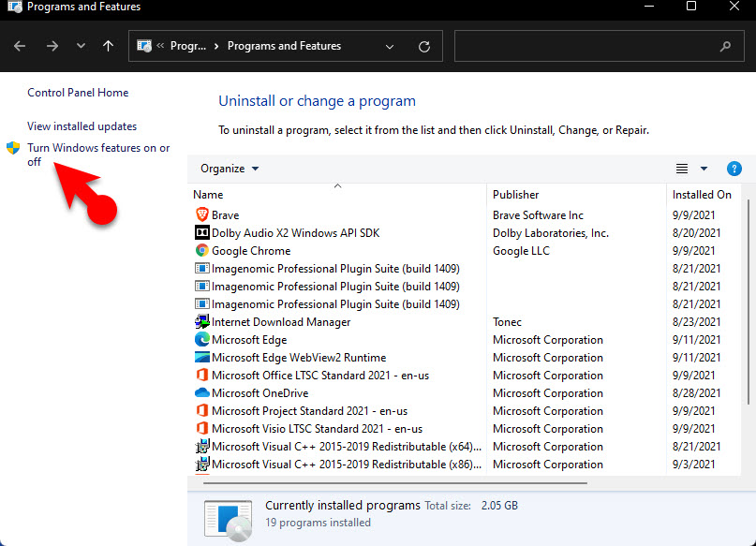The image size is (756, 546).
Task: Open the Organize dropdown menu
Action: pyautogui.click(x=230, y=169)
